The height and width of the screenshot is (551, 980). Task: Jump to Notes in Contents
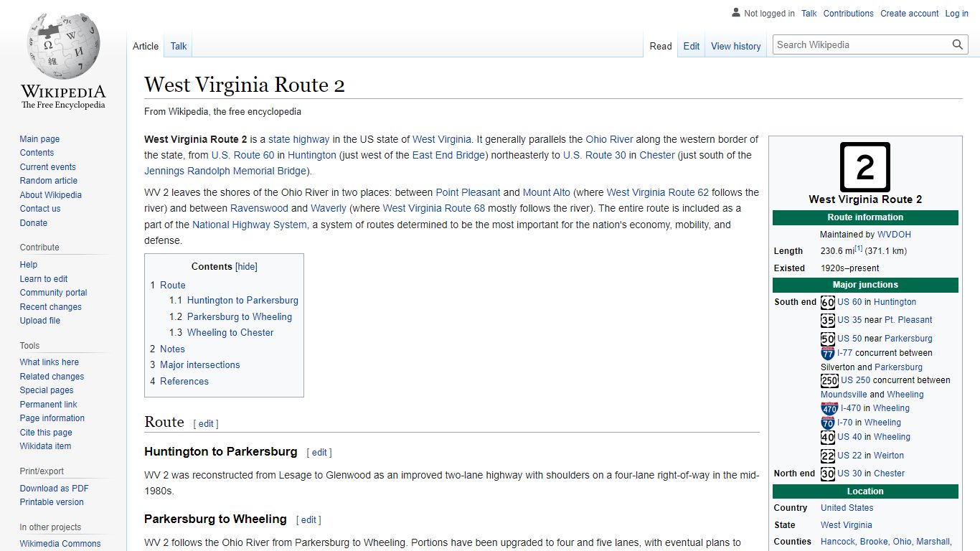(x=172, y=349)
